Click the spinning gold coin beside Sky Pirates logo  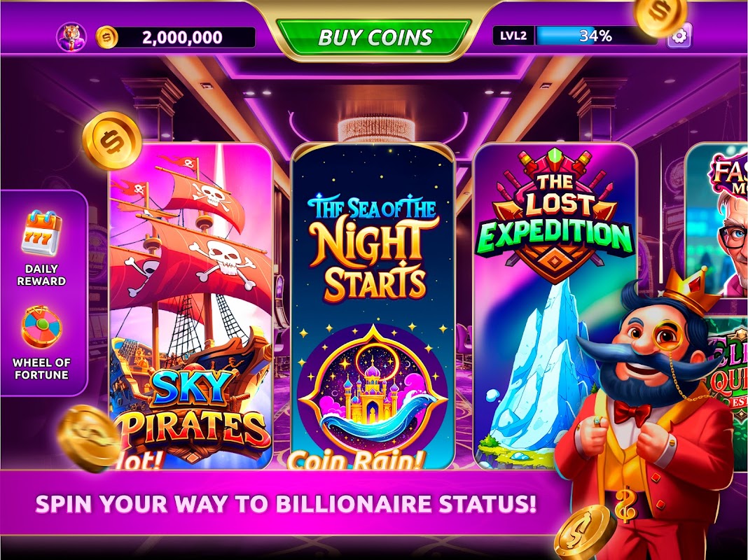point(89,438)
